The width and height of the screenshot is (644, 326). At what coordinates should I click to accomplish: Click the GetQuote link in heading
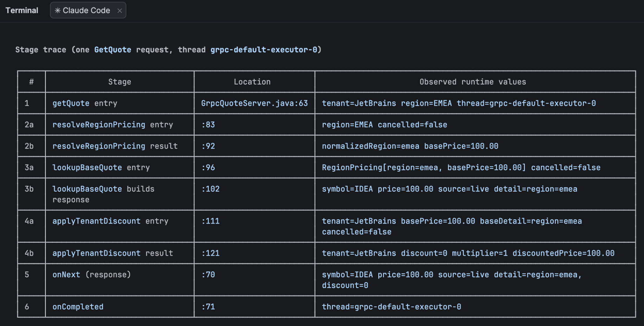click(113, 50)
